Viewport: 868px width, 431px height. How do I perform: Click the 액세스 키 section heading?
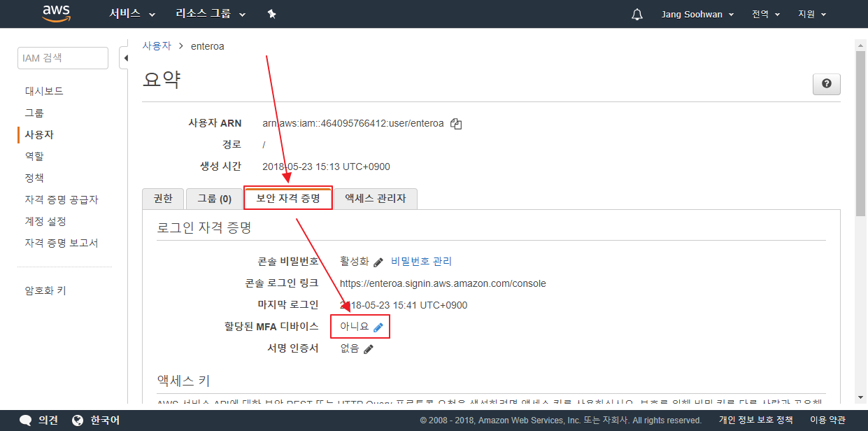click(184, 381)
